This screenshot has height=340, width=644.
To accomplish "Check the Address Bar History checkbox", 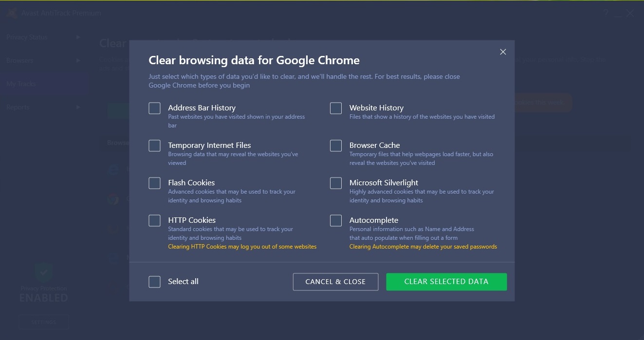I will pos(154,108).
